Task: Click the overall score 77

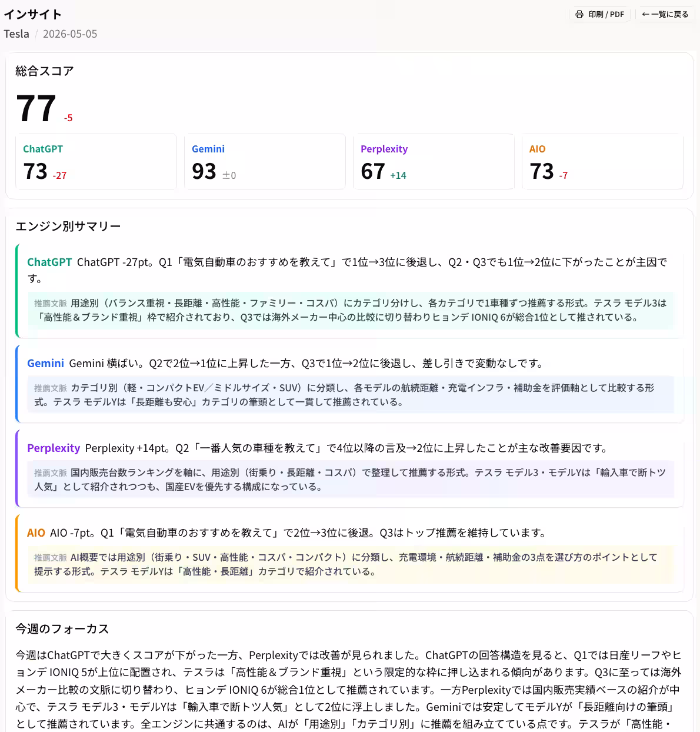Action: [x=36, y=109]
